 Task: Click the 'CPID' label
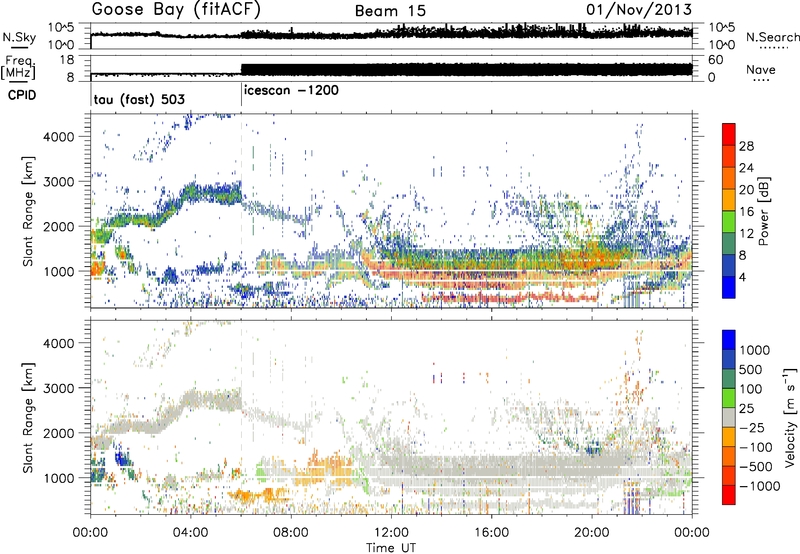(x=22, y=95)
